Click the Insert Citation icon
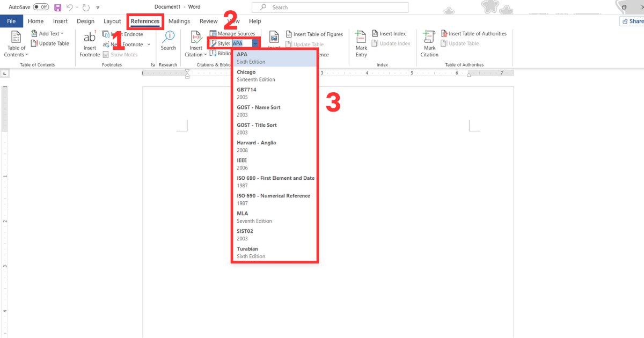644x338 pixels. pyautogui.click(x=196, y=38)
